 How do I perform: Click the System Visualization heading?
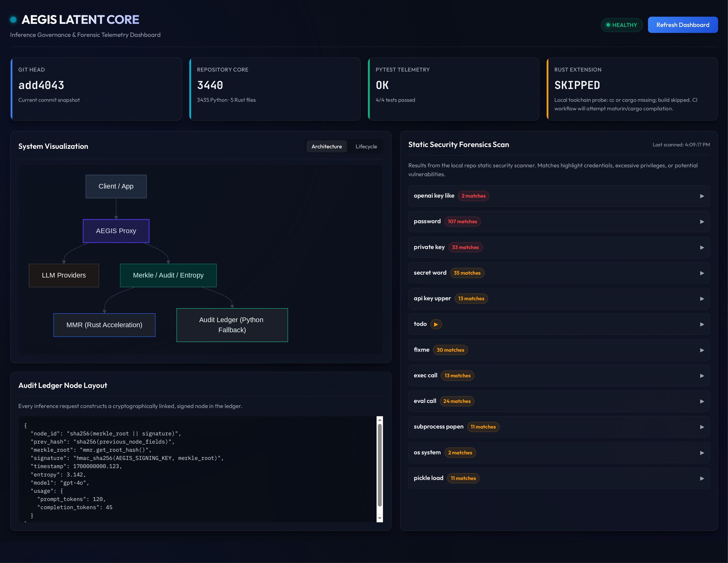point(53,146)
